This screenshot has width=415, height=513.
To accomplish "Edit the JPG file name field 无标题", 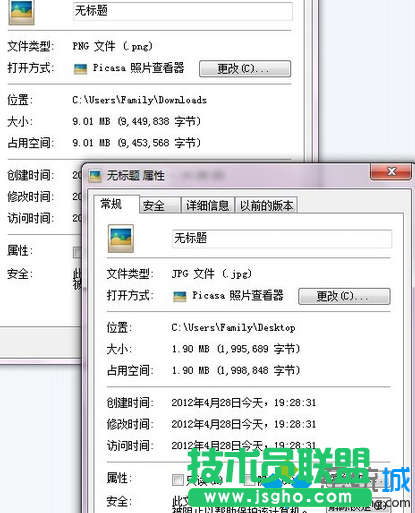I will coord(282,238).
